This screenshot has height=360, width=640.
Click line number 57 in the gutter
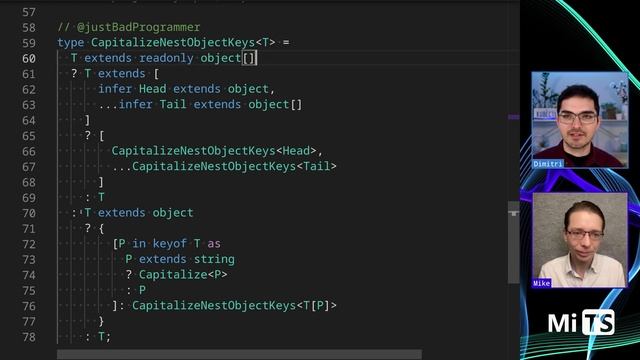click(29, 12)
